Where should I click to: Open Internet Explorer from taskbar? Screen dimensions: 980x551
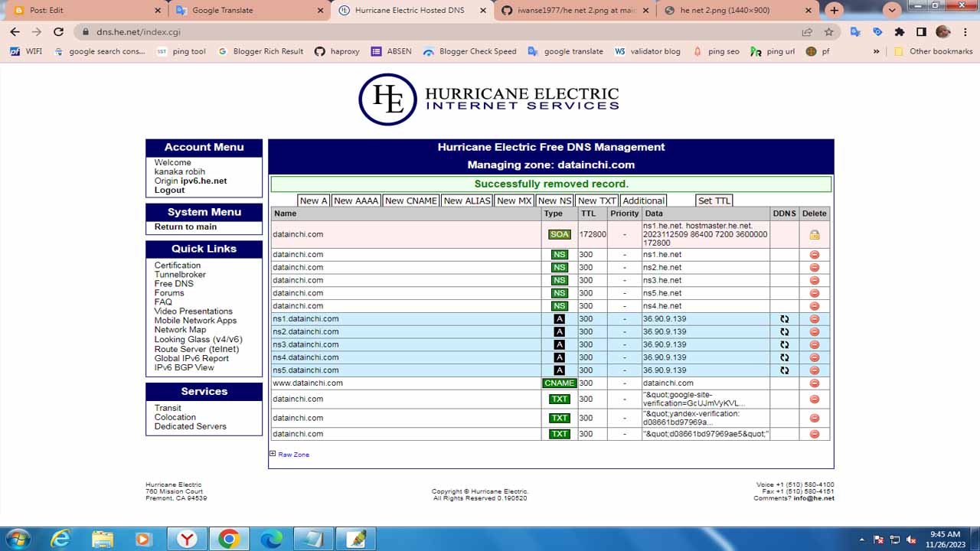(x=60, y=539)
